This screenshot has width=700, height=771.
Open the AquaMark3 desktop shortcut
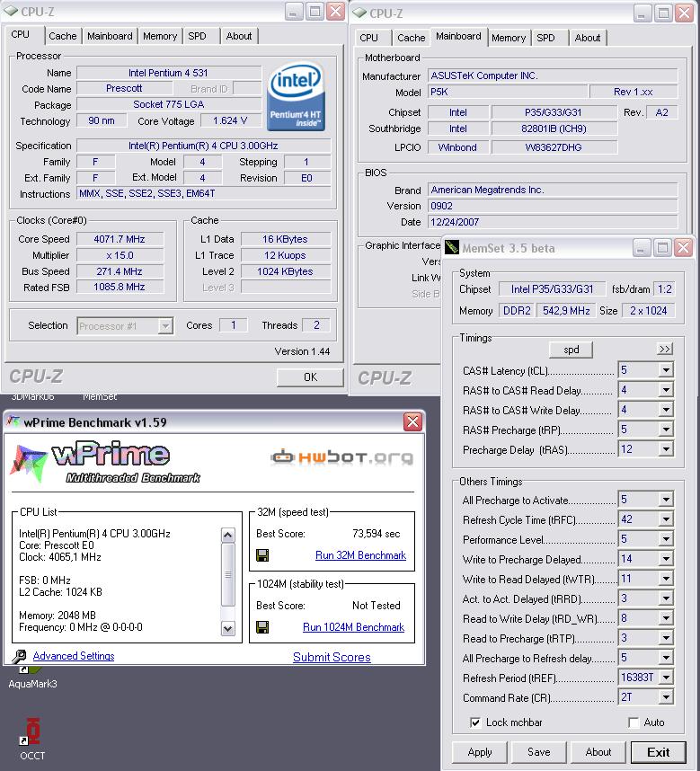(x=32, y=678)
